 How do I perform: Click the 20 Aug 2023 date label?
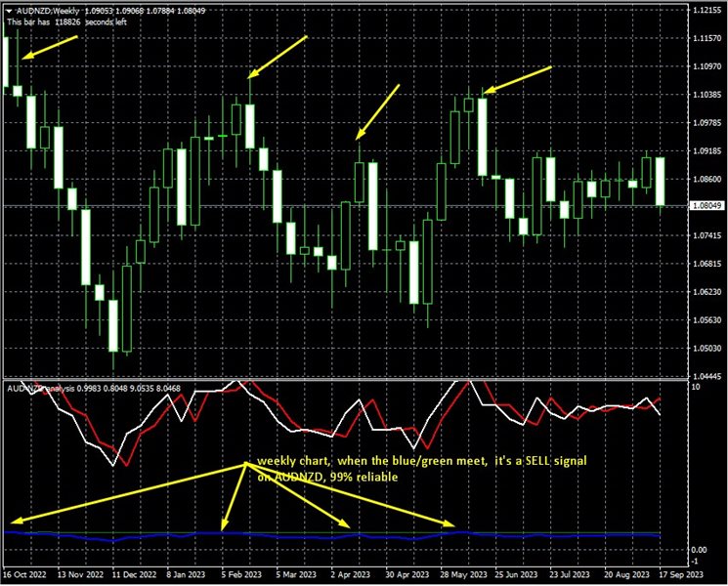(x=626, y=574)
